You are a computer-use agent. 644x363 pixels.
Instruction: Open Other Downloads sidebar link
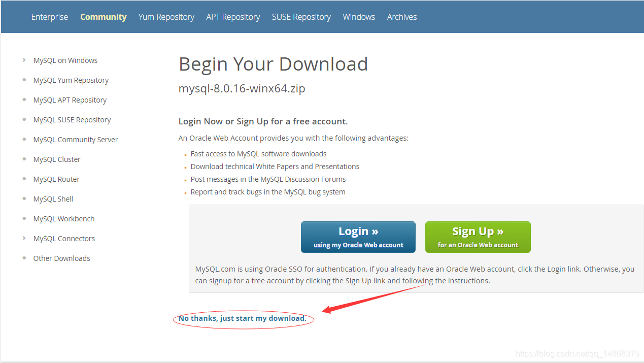coord(62,258)
